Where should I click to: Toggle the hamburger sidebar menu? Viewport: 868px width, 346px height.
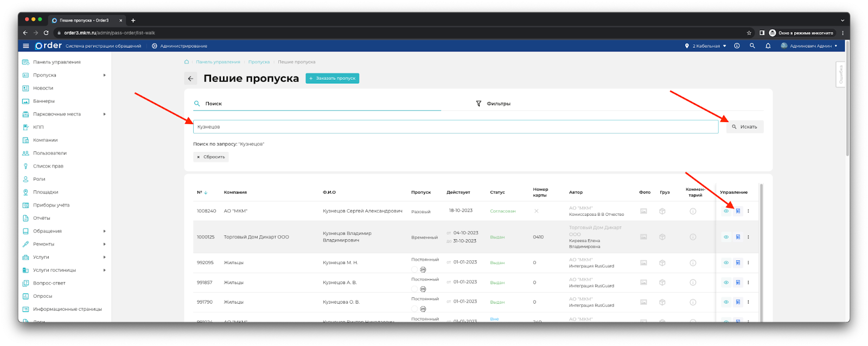pyautogui.click(x=25, y=46)
